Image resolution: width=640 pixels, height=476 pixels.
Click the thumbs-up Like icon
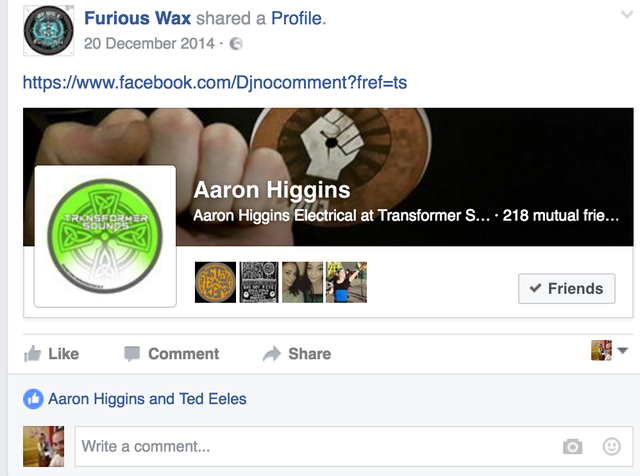32,354
